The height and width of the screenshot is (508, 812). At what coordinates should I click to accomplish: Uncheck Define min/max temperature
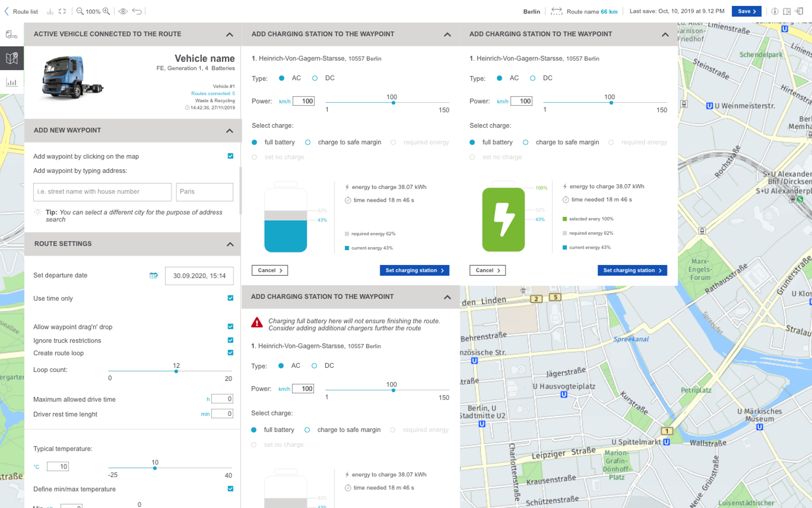pos(231,489)
